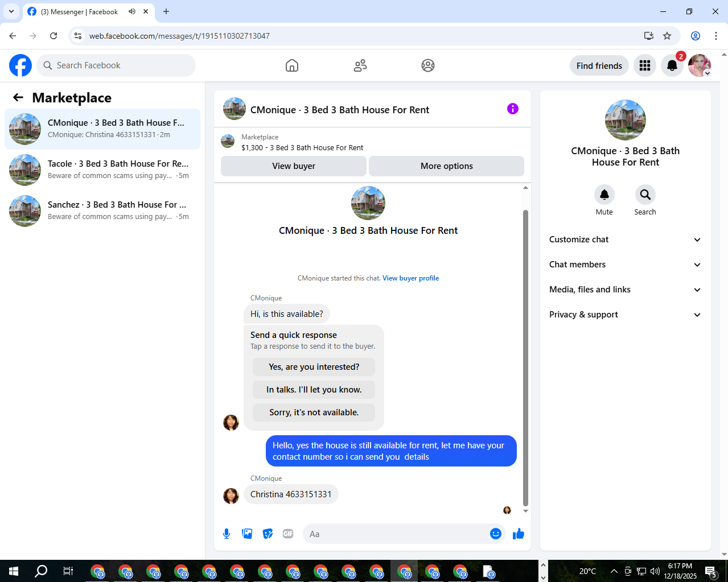Go back using the Marketplace back arrow
728x582 pixels.
tap(18, 97)
